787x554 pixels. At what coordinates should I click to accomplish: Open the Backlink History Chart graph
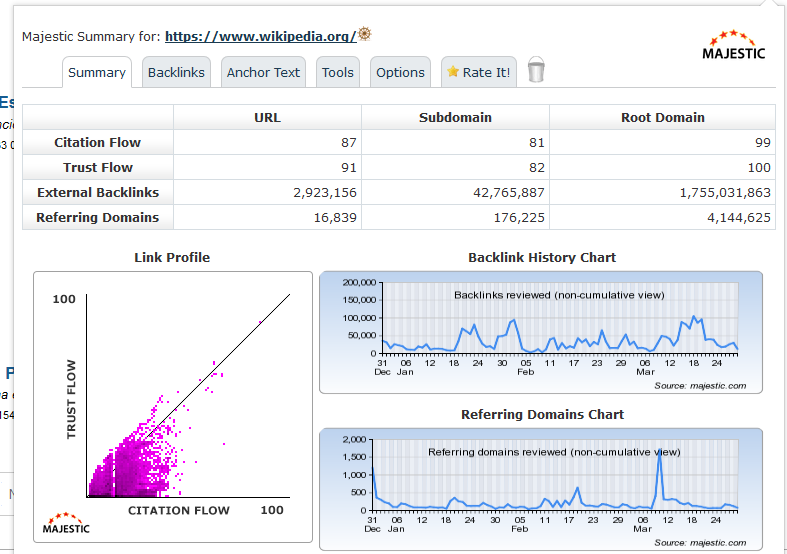541,333
